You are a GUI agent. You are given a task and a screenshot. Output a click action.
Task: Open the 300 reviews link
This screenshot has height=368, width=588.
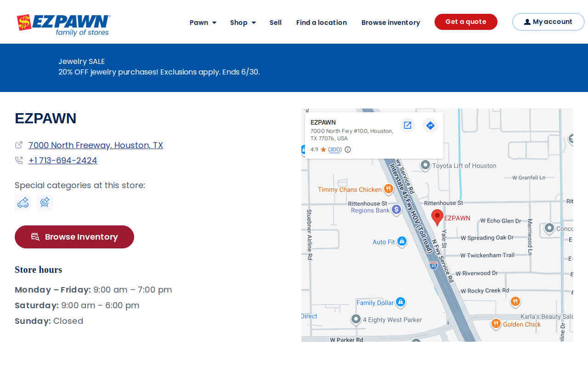click(x=335, y=149)
